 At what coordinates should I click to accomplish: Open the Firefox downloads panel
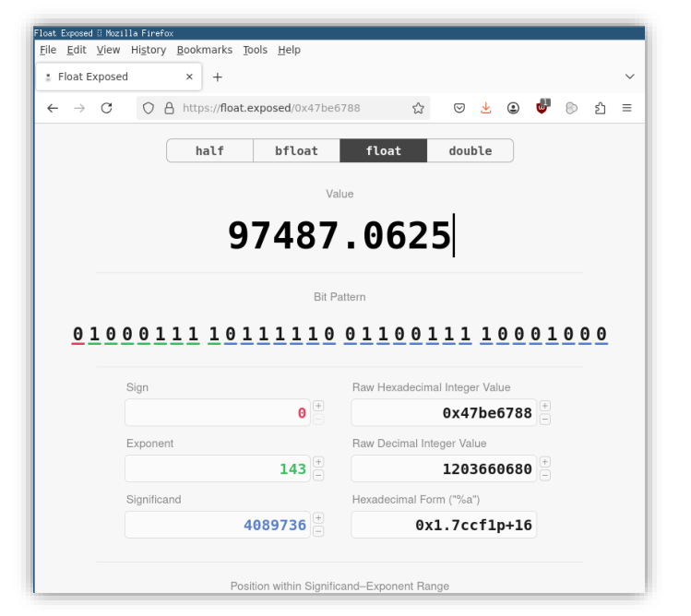point(485,108)
